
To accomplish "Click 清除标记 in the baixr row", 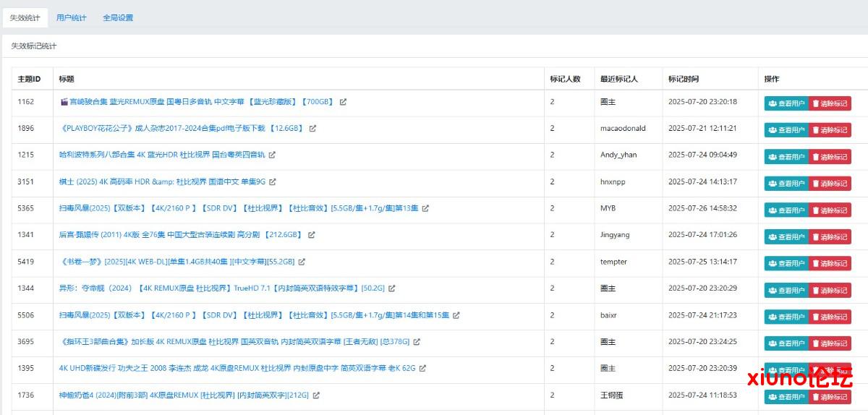I will (x=830, y=317).
